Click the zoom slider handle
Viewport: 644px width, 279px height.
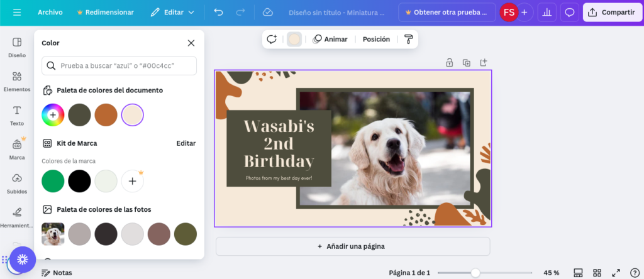click(x=475, y=273)
